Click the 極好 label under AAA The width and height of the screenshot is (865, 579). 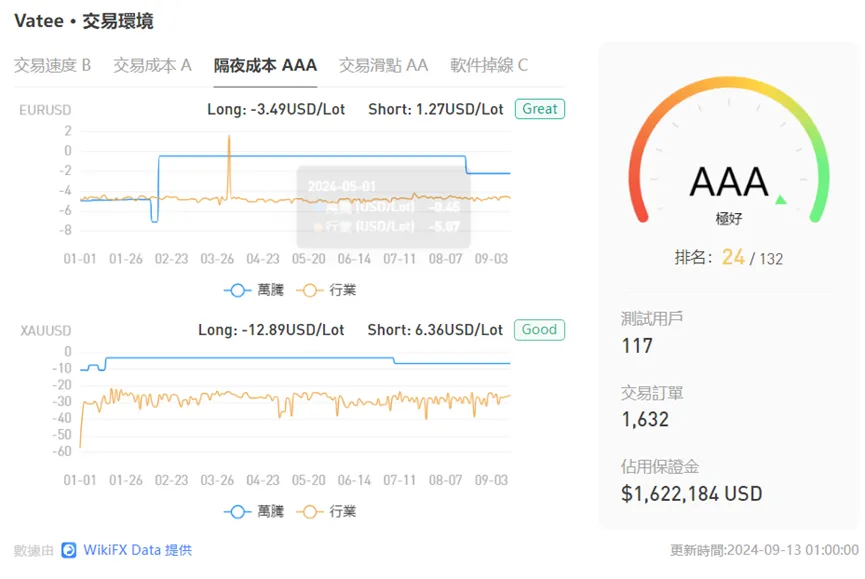coord(729,219)
